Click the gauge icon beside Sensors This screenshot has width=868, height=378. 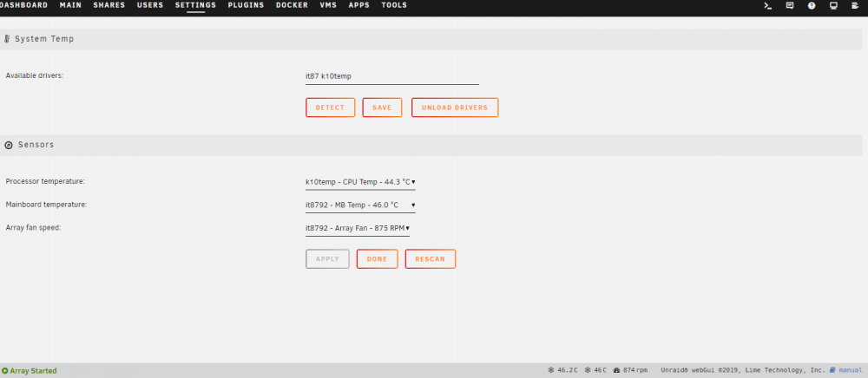9,146
